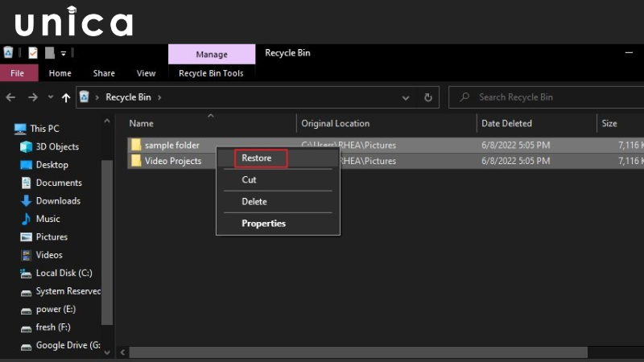Go up one folder level

click(x=66, y=97)
